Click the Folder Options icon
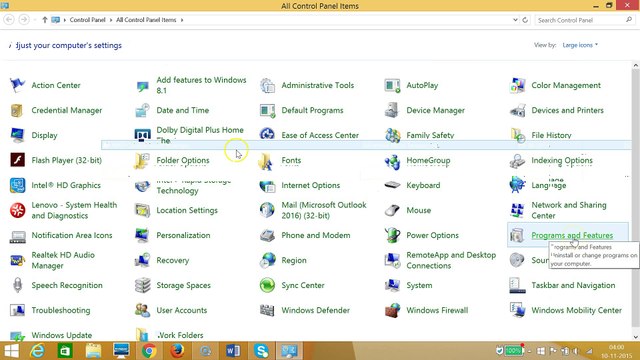The height and width of the screenshot is (360, 640). (x=142, y=160)
